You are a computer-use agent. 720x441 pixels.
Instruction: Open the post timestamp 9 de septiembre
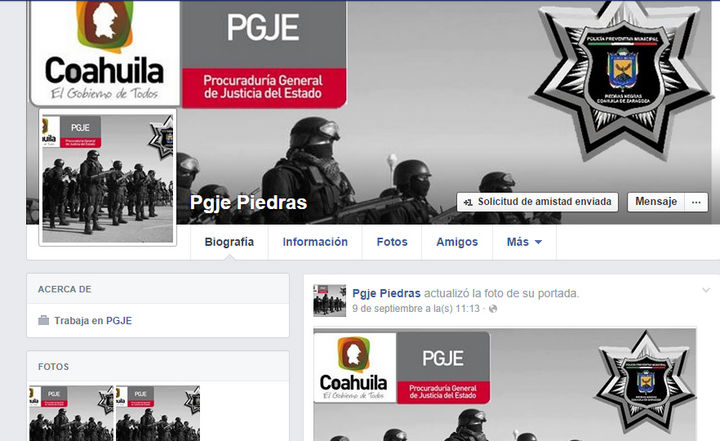pyautogui.click(x=416, y=309)
